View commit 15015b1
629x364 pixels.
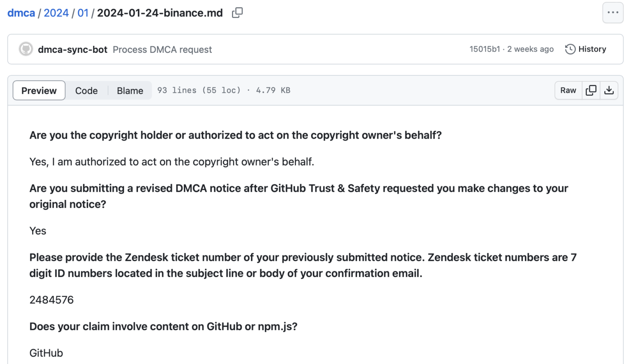click(484, 49)
